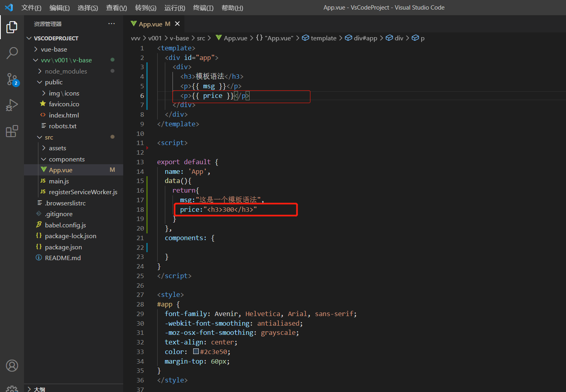The width and height of the screenshot is (566, 392).
Task: Click the package.json braces icon
Action: pyautogui.click(x=39, y=247)
